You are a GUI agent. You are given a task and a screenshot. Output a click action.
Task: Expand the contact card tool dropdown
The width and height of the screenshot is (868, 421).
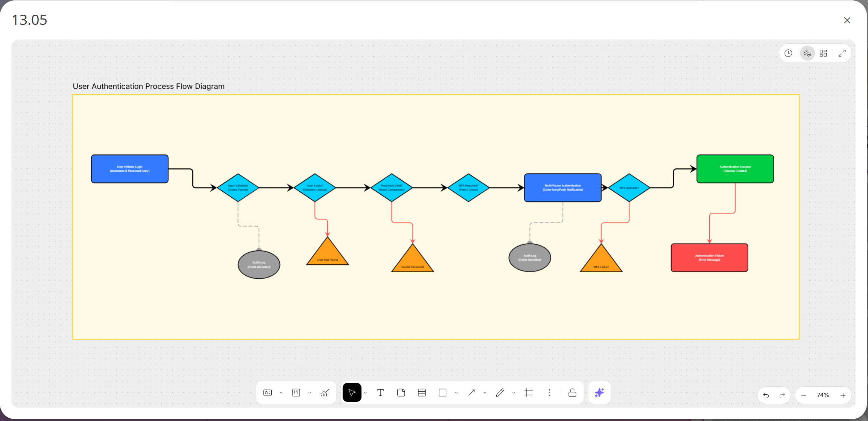281,393
